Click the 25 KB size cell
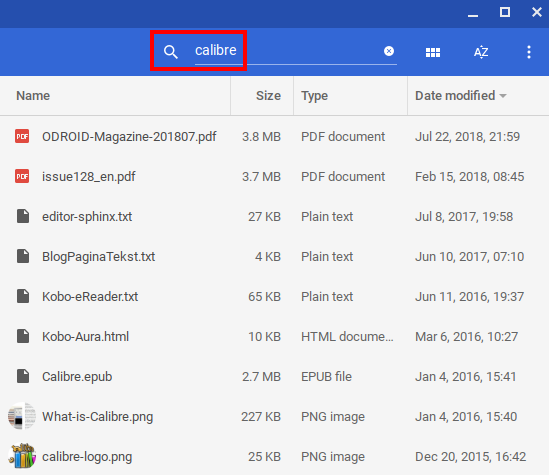 (x=264, y=456)
